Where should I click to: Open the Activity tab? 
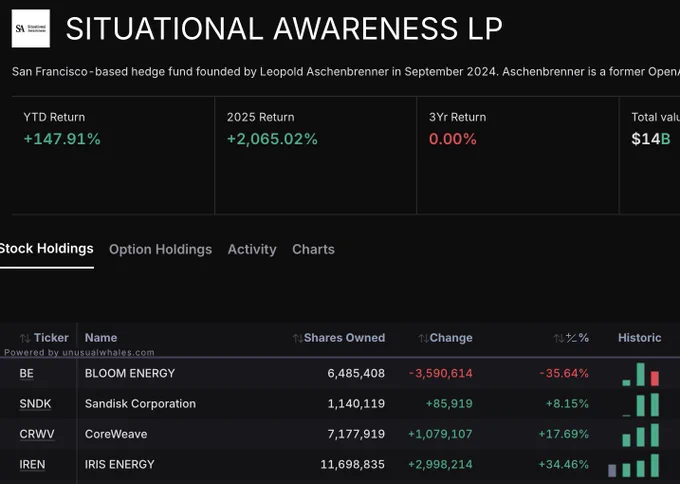(252, 249)
